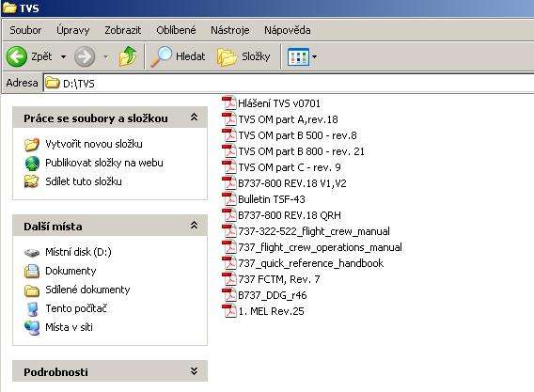Viewport: 534px width, 392px height.
Task: Select PDF icon of Bulletin TSF-43
Action: (229, 199)
